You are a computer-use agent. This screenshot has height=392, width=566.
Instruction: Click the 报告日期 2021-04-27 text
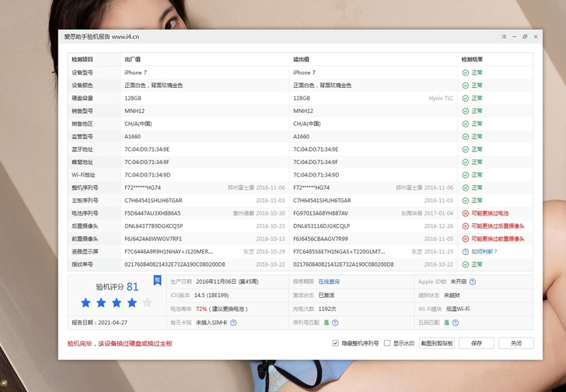pyautogui.click(x=100, y=323)
